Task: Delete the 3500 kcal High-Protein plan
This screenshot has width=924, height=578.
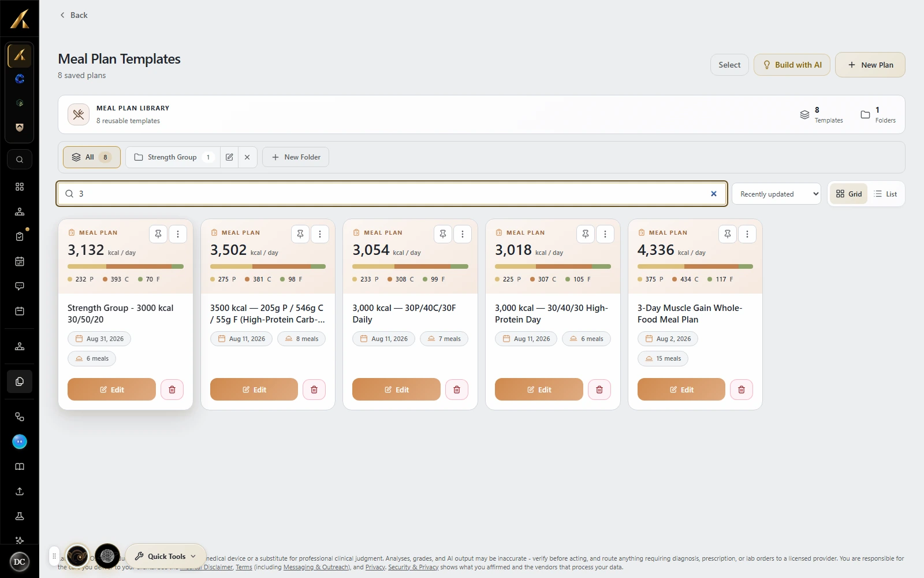Action: (x=314, y=390)
